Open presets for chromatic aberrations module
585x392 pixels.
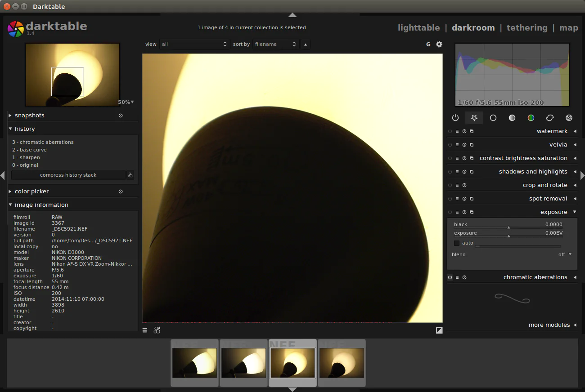coord(457,277)
